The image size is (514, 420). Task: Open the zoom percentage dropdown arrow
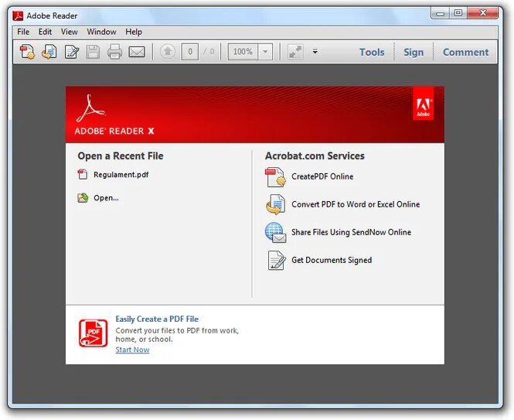click(x=265, y=52)
